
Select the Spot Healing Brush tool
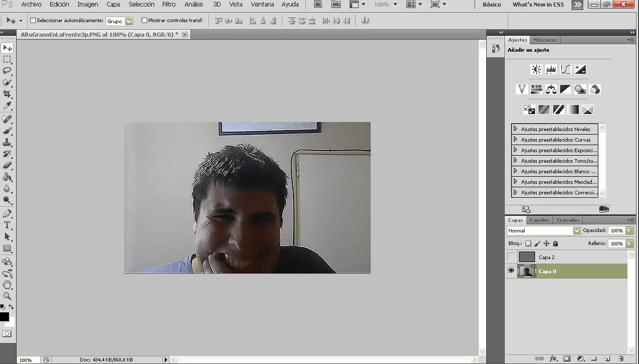pos(7,119)
